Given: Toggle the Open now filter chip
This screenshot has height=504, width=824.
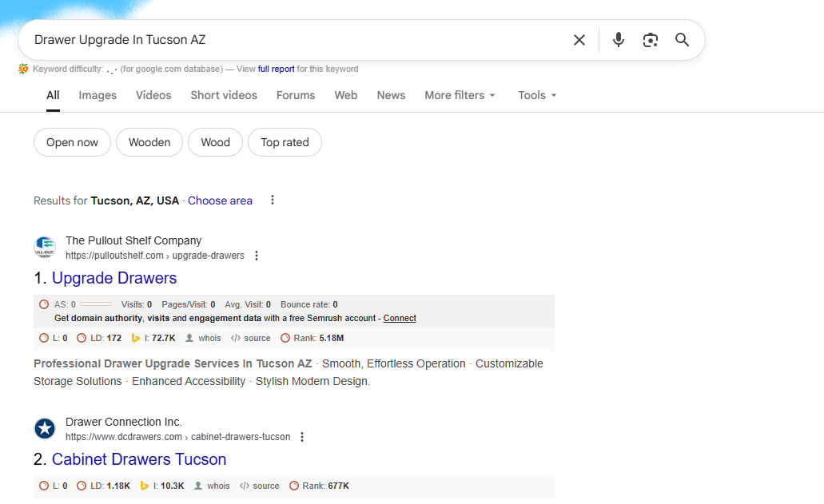Looking at the screenshot, I should (x=72, y=142).
